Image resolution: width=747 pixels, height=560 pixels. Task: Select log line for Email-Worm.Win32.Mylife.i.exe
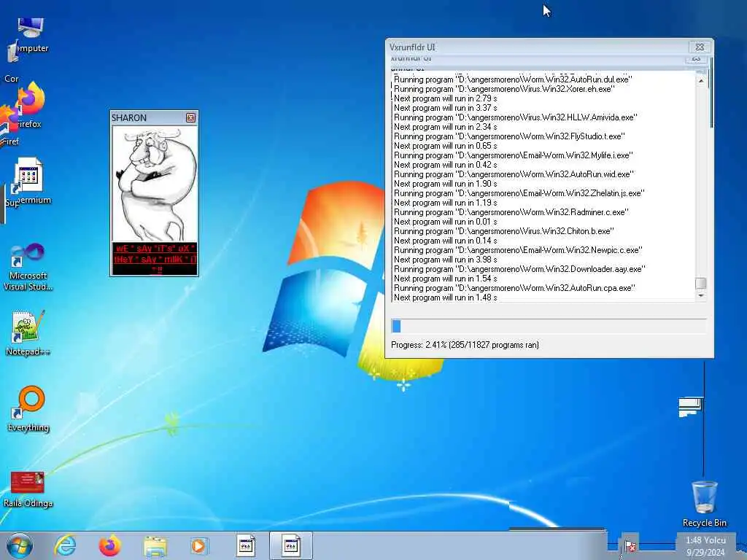click(x=513, y=155)
